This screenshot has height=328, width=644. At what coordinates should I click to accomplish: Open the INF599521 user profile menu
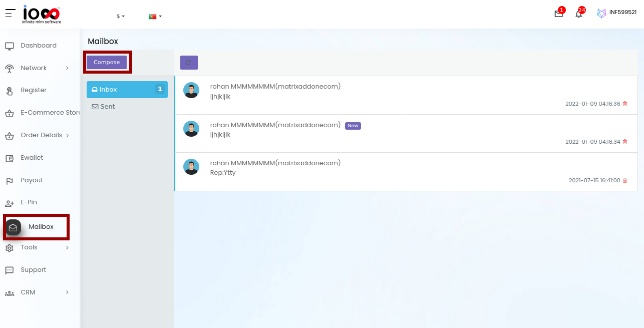coord(622,13)
